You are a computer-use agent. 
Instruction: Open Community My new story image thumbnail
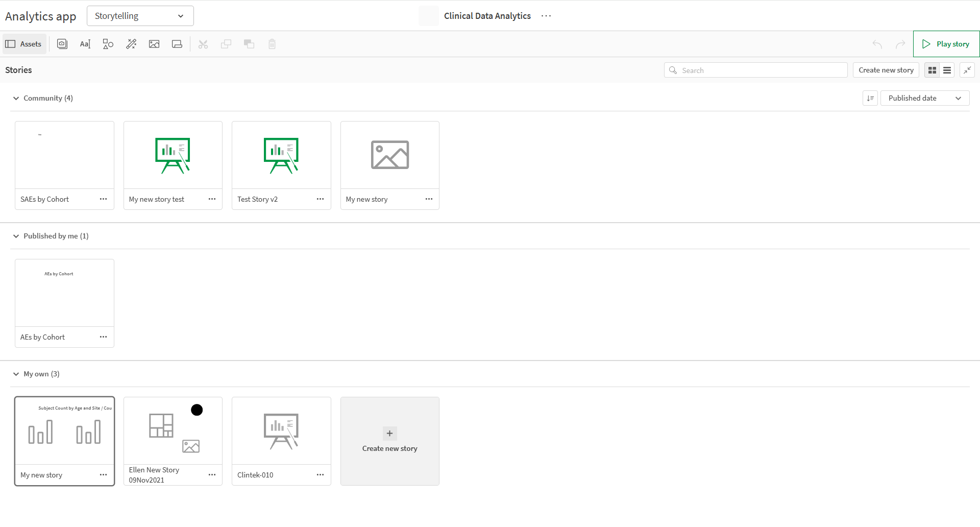tap(390, 155)
